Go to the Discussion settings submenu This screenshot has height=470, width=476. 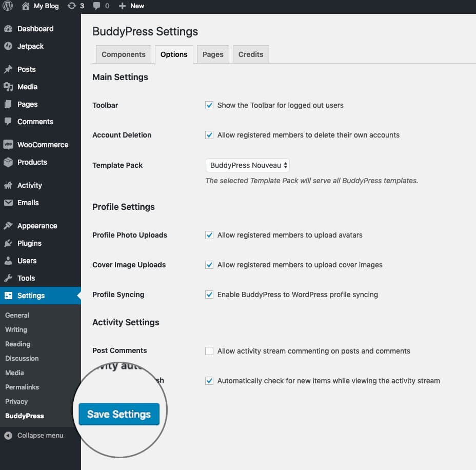click(22, 358)
